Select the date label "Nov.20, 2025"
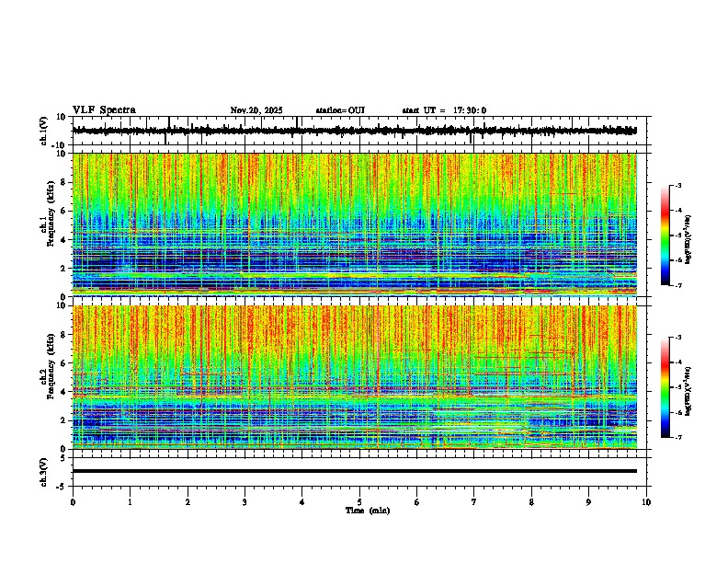Screen dimensions: 728x563 coord(256,110)
